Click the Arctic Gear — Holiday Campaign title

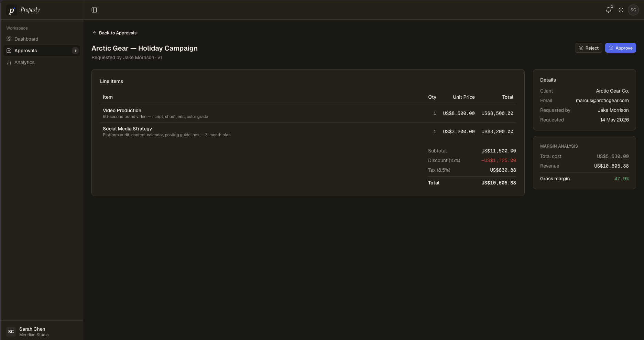pyautogui.click(x=144, y=48)
